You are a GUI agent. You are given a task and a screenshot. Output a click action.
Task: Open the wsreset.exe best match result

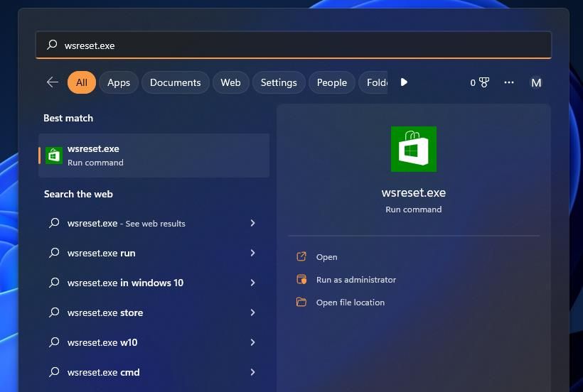pyautogui.click(x=154, y=156)
